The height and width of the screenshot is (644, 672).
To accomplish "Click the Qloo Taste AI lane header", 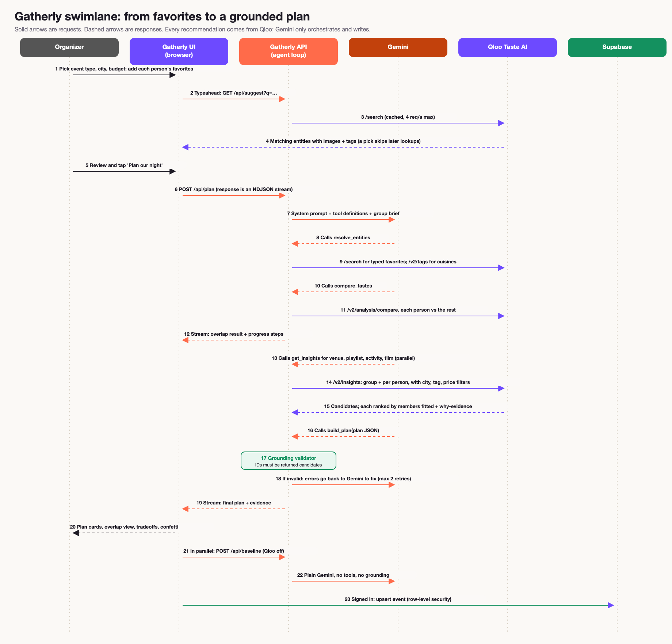I will 508,47.
